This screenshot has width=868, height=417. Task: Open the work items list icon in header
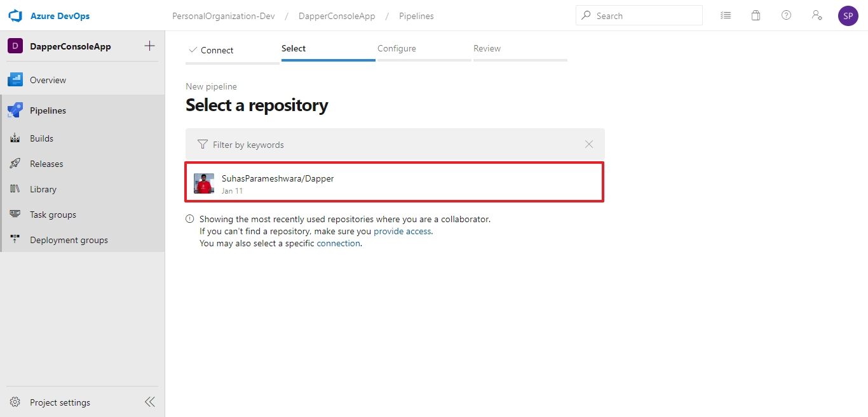[726, 16]
